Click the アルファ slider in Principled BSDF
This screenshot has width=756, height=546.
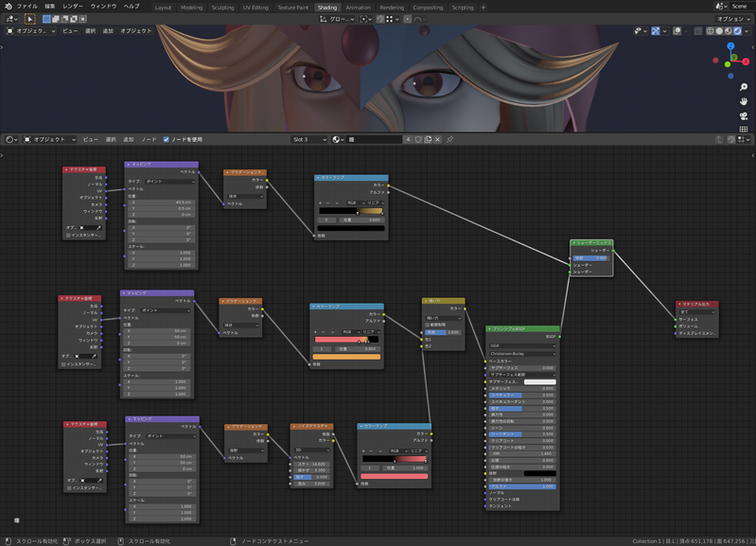click(521, 487)
